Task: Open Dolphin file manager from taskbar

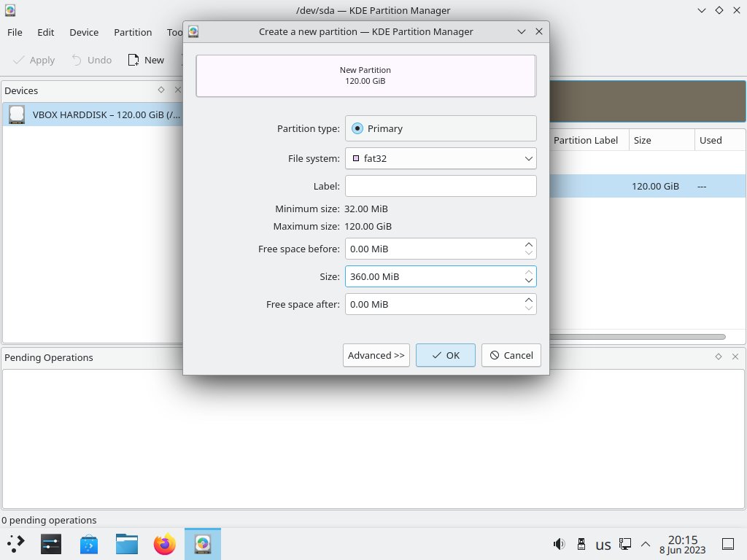Action: pos(127,544)
